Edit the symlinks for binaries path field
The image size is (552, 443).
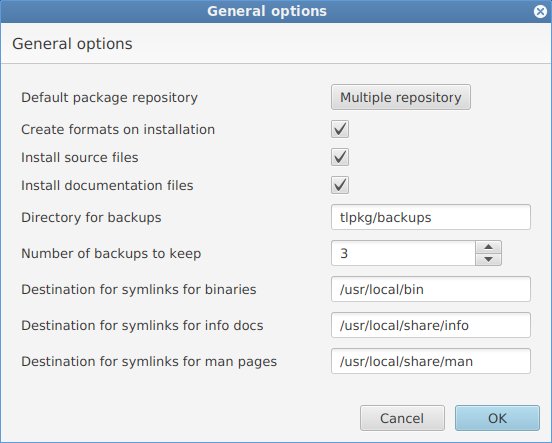pos(431,289)
